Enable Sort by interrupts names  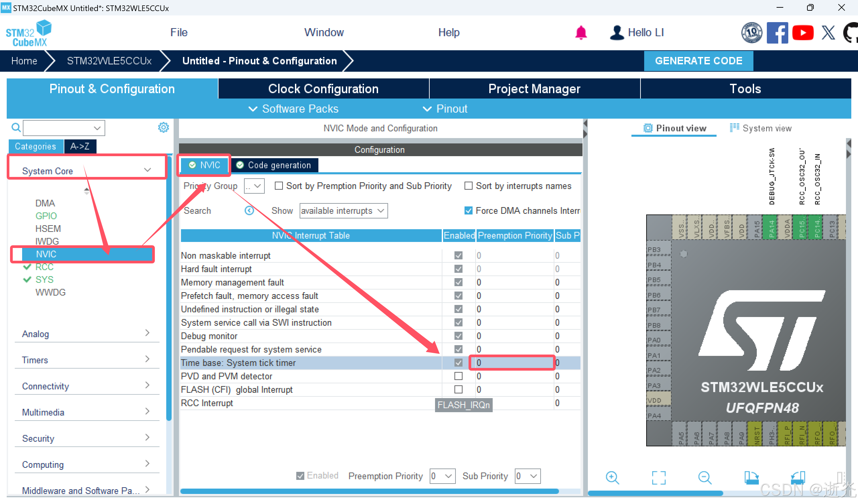[x=468, y=186]
